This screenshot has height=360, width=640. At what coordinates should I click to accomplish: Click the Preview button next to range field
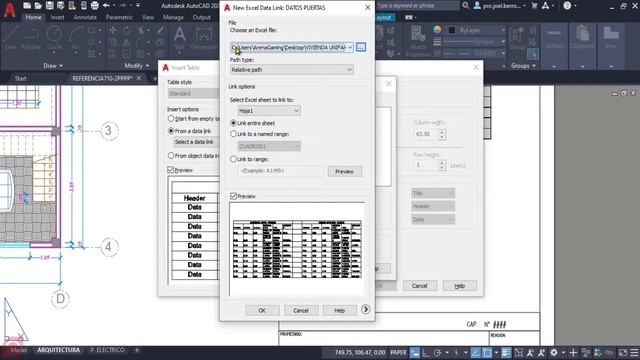coord(344,171)
